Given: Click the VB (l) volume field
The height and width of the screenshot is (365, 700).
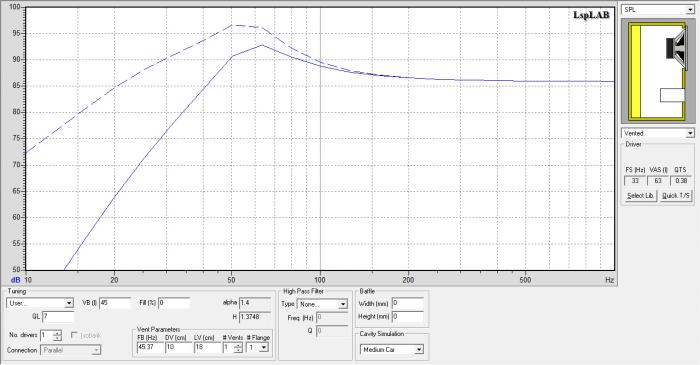Looking at the screenshot, I should coord(115,303).
